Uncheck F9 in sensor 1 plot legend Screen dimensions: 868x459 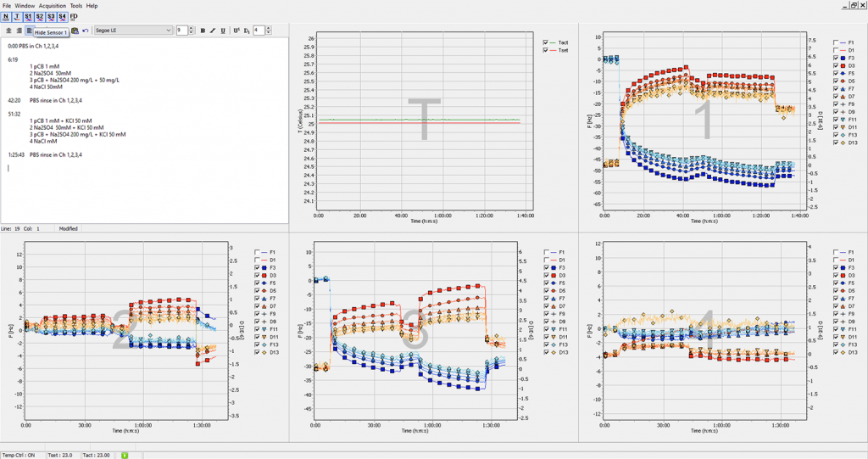coord(836,104)
